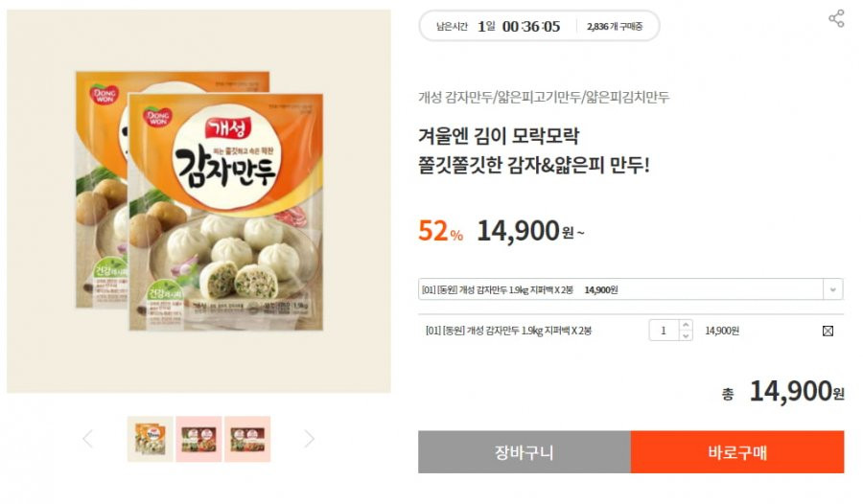The height and width of the screenshot is (504, 863).
Task: Click the 2,836개 구매중 purchase count
Action: [615, 27]
